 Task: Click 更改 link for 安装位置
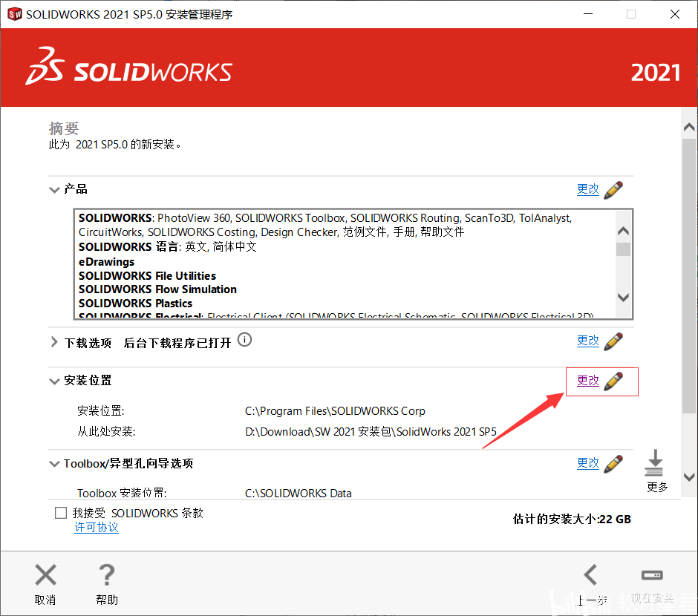pyautogui.click(x=587, y=381)
